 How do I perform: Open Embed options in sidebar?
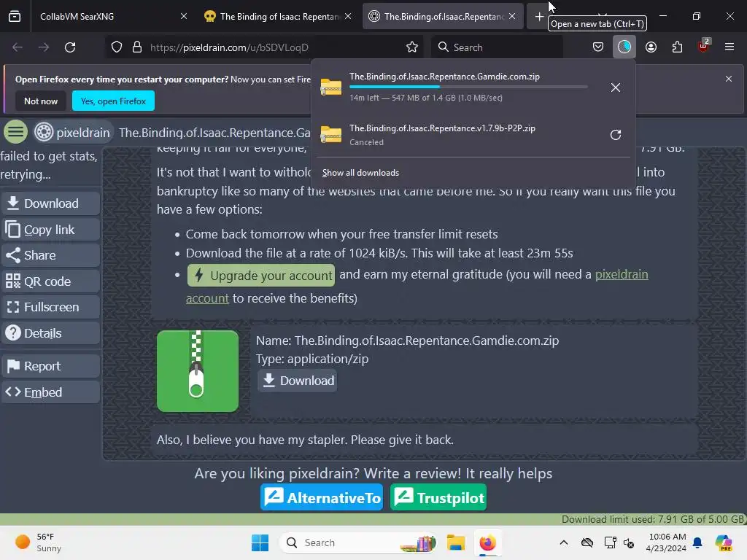pos(50,392)
